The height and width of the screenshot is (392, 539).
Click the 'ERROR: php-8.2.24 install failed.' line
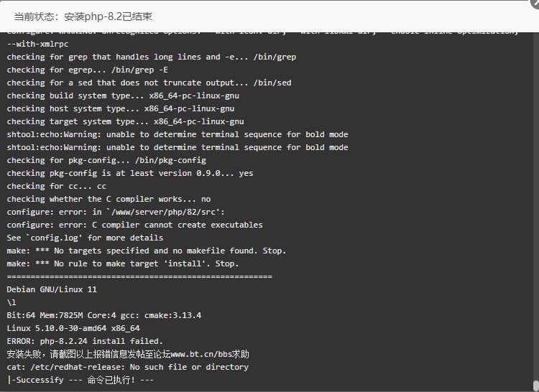[x=85, y=341]
